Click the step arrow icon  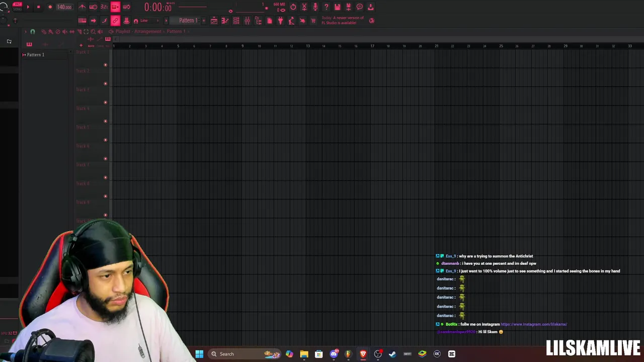[93, 21]
